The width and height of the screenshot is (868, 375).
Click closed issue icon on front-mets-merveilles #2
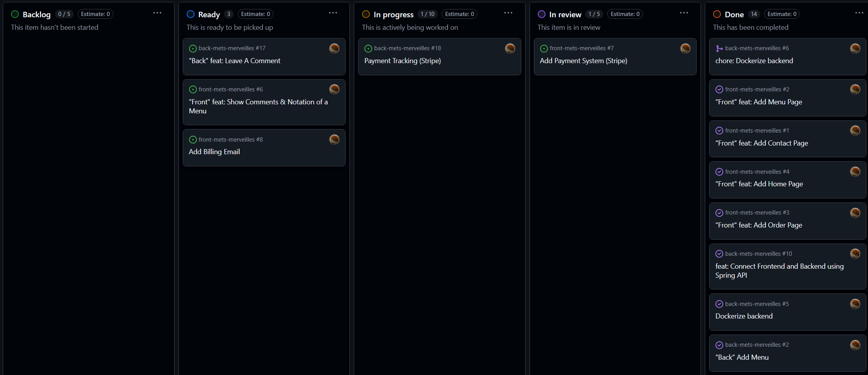tap(719, 89)
